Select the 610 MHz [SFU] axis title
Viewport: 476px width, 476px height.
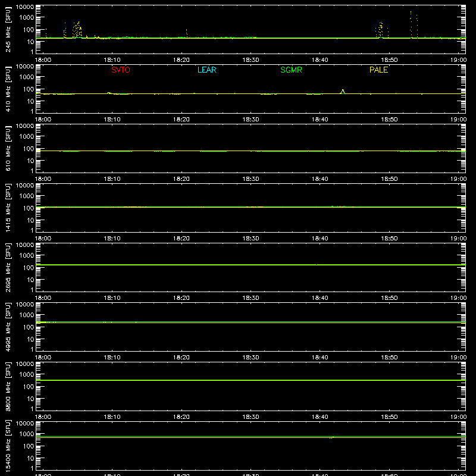tap(8, 148)
